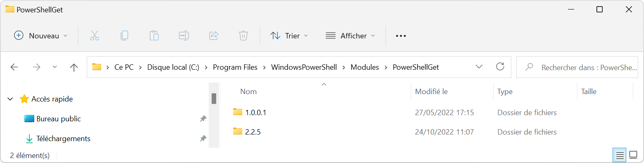Click the Cut scissors icon
This screenshot has width=644, height=163.
95,36
